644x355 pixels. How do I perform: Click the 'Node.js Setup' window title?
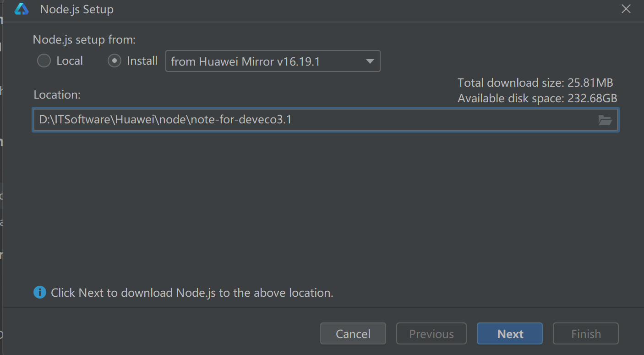(77, 9)
